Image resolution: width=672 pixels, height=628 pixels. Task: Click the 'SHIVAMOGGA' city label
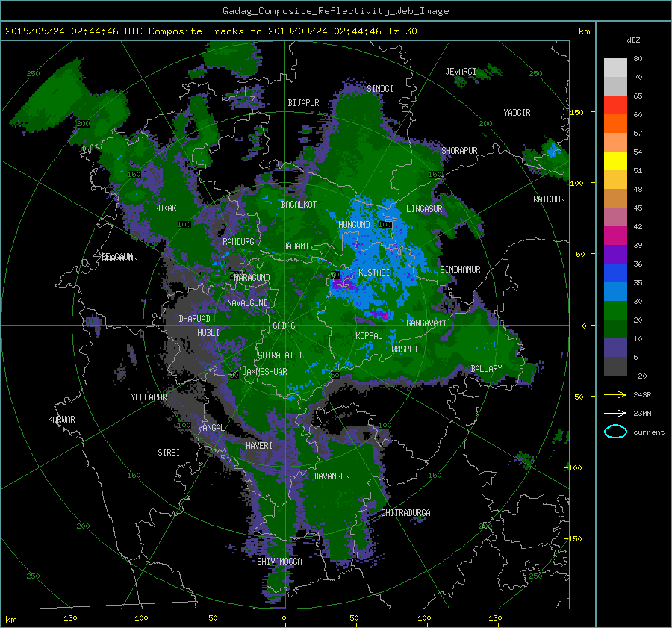point(279,562)
